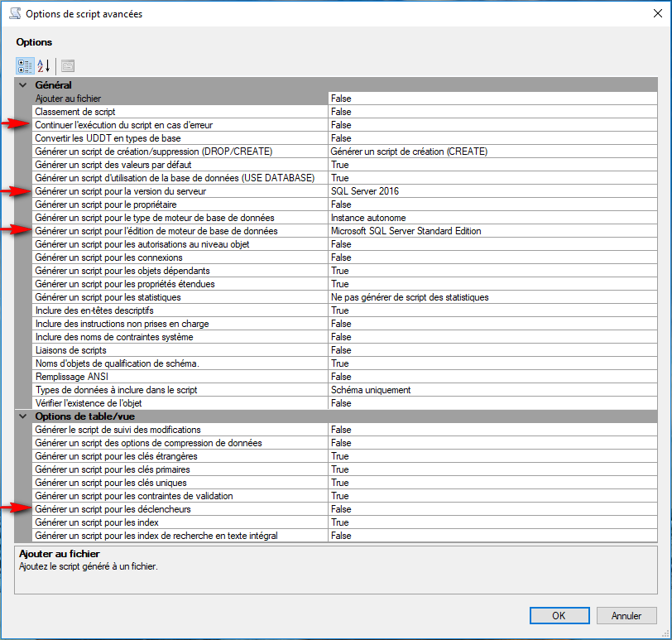Click the OK button
The height and width of the screenshot is (640, 672).
coord(559,615)
